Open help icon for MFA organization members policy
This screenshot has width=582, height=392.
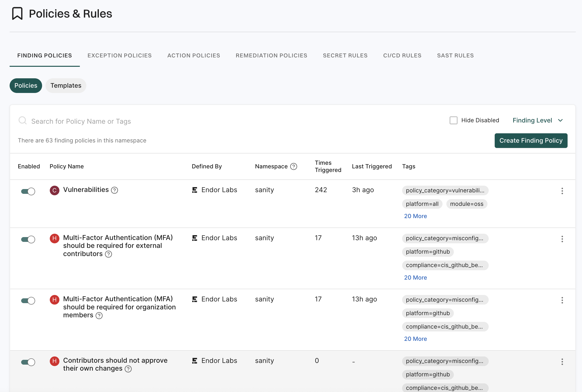point(99,316)
